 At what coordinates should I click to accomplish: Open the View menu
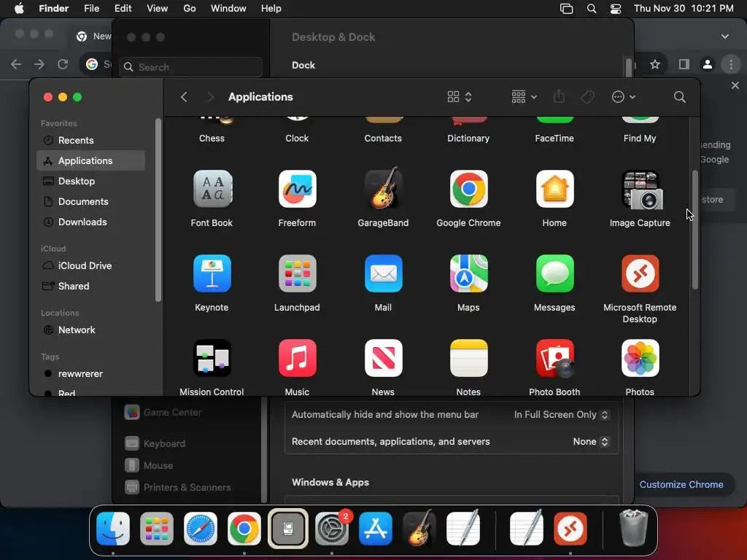[158, 9]
